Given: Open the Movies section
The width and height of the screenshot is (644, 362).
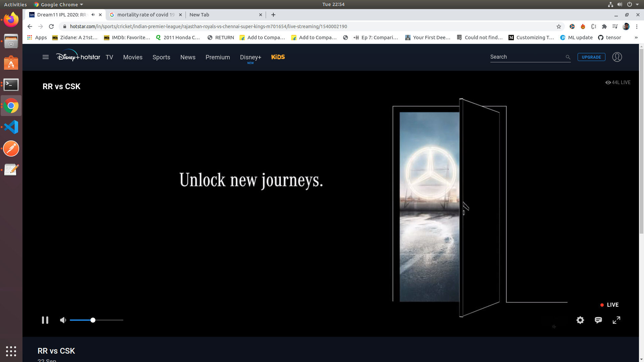Looking at the screenshot, I should coord(133,57).
